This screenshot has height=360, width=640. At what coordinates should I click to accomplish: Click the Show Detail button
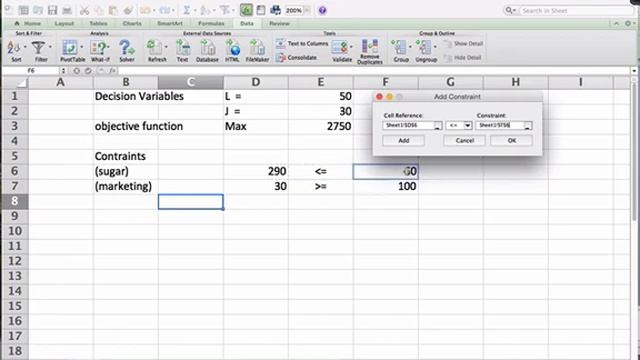[464, 43]
